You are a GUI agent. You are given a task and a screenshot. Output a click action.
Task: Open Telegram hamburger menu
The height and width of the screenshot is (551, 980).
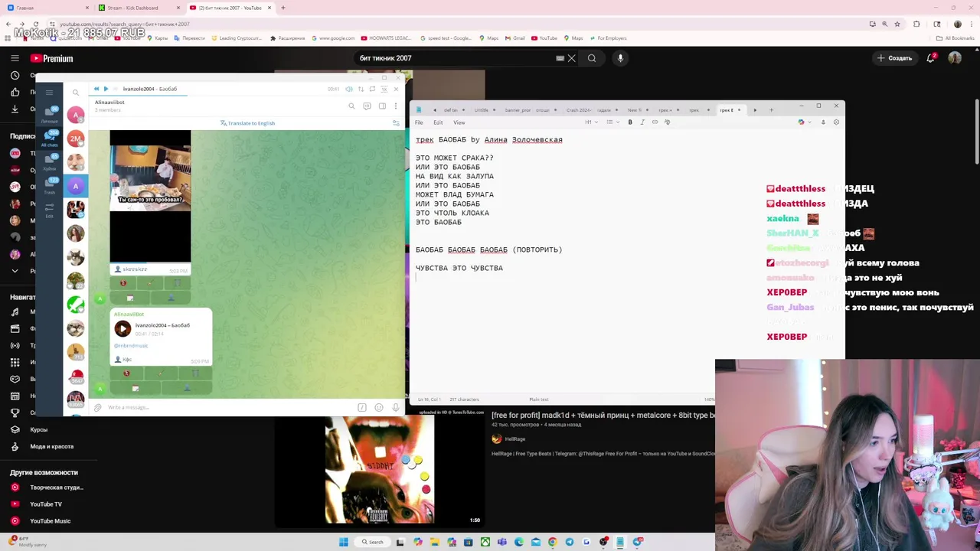pos(49,93)
